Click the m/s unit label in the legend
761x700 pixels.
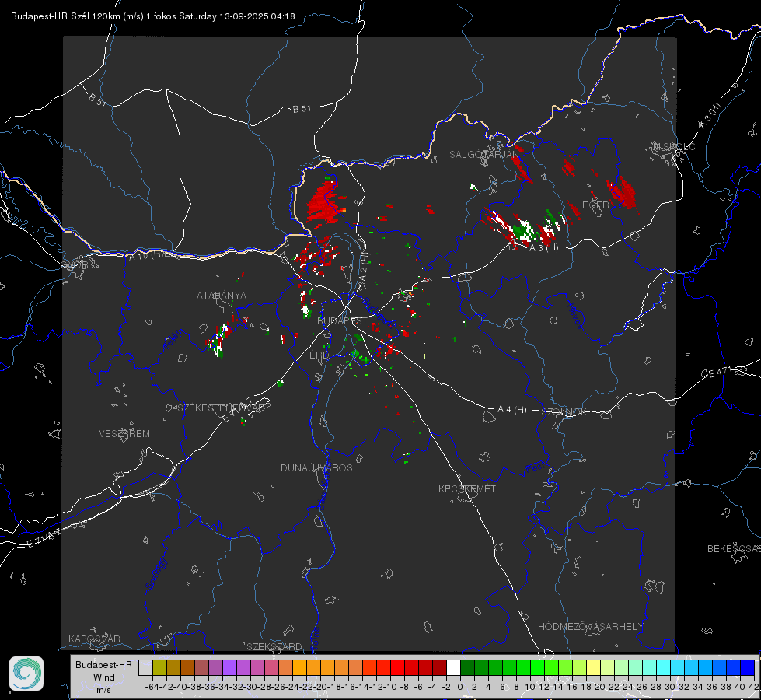[x=103, y=690]
